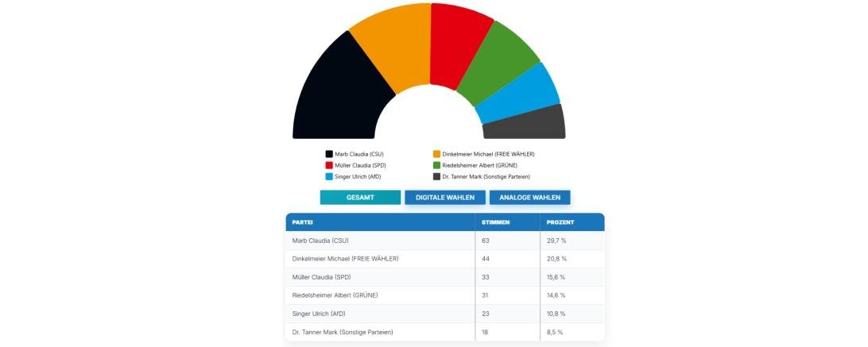The height and width of the screenshot is (347, 868).
Task: Click the dark gray Sonstige Parteien swatch
Action: click(x=436, y=176)
